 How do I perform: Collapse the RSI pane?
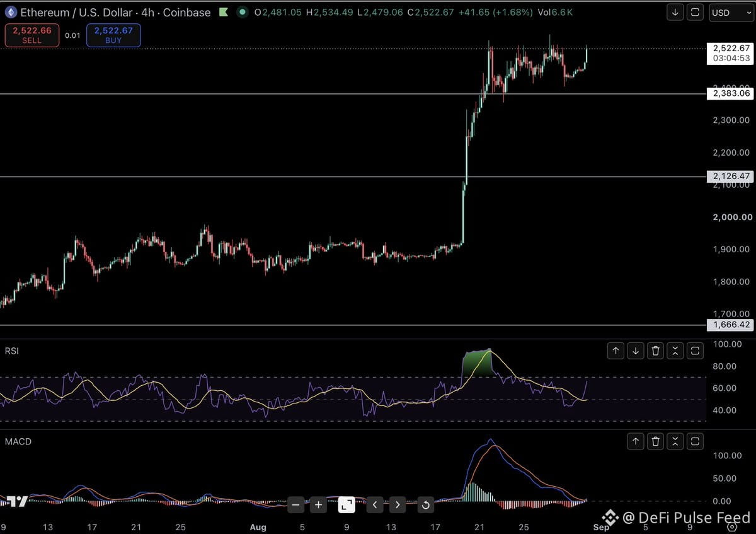click(675, 351)
